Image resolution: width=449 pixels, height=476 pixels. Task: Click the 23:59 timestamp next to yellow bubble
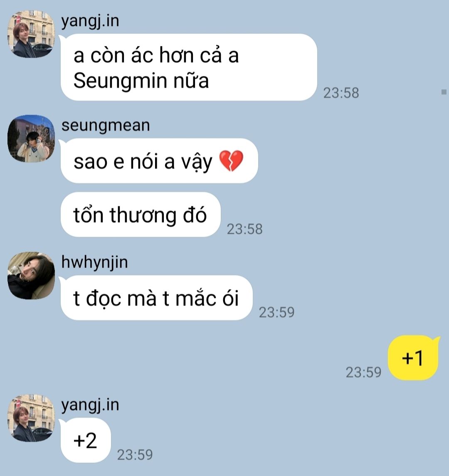tap(363, 372)
